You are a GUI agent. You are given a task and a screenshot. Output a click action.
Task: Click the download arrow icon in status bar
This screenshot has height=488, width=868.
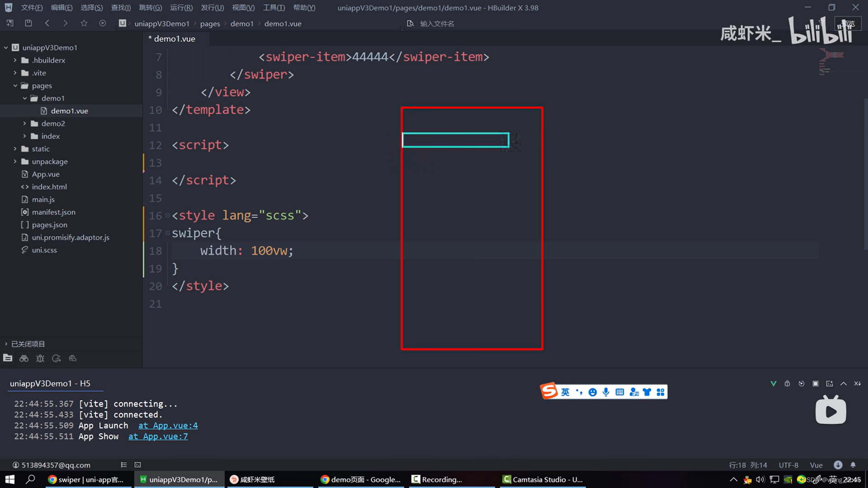pos(838,465)
